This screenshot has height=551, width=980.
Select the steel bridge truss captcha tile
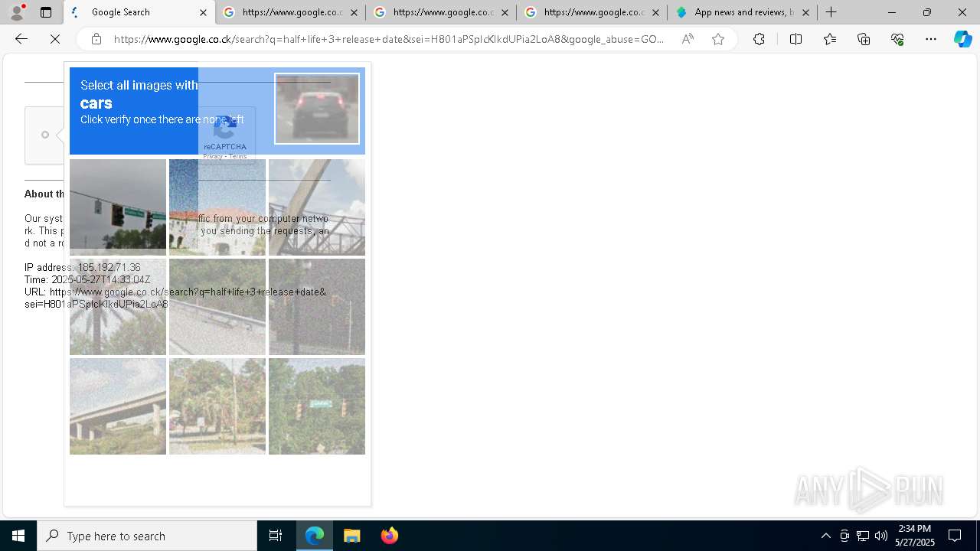point(317,207)
